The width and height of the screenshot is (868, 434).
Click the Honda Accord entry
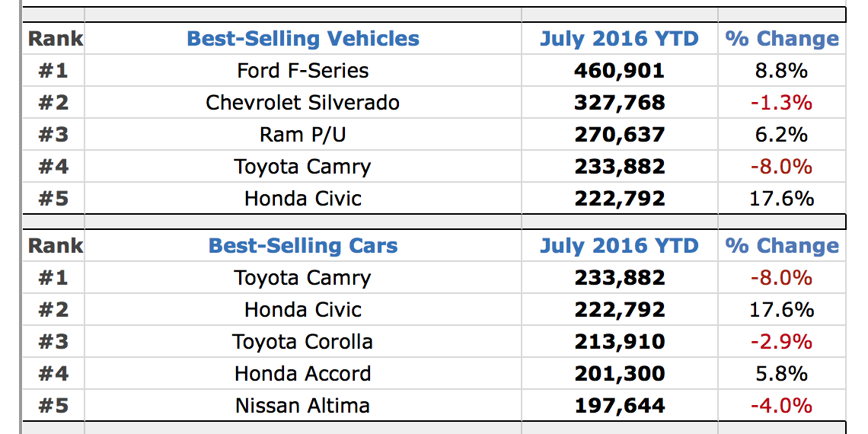[303, 374]
